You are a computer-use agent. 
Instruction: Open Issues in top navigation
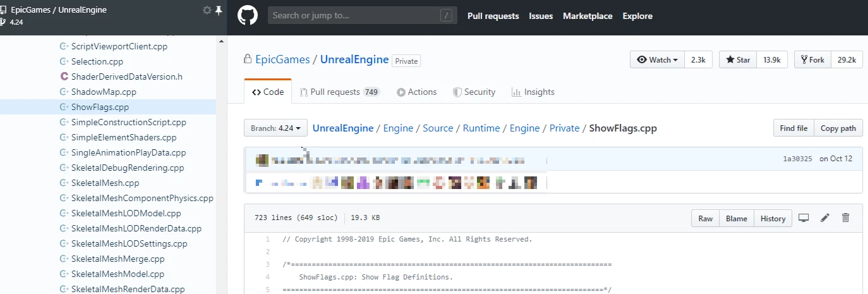coord(541,16)
